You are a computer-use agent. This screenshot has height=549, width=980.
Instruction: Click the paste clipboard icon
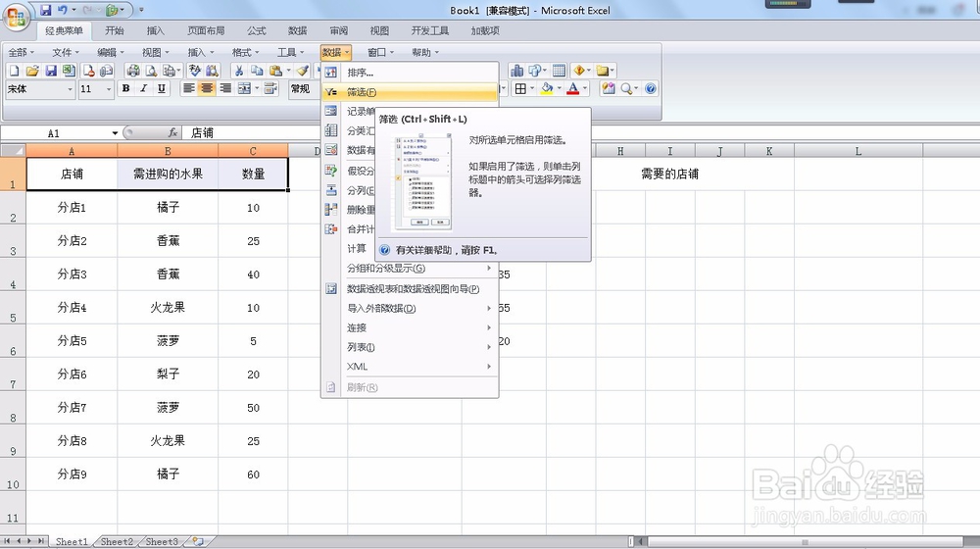(x=275, y=71)
